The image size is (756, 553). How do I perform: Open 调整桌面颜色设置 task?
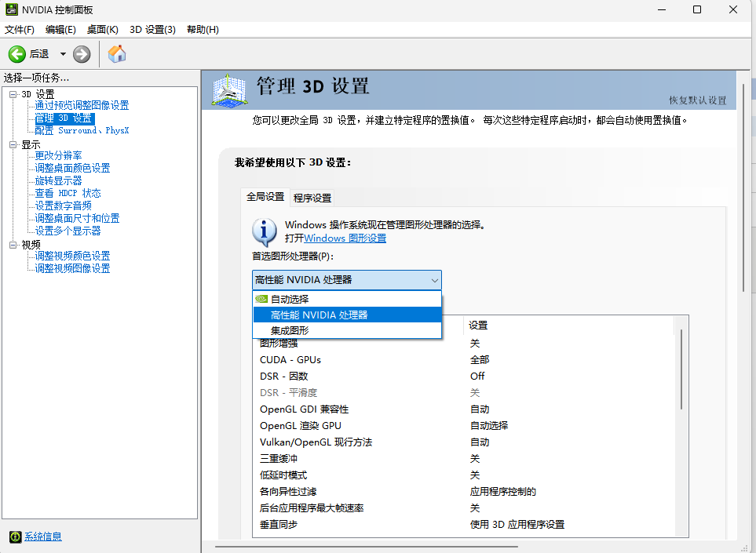(72, 168)
